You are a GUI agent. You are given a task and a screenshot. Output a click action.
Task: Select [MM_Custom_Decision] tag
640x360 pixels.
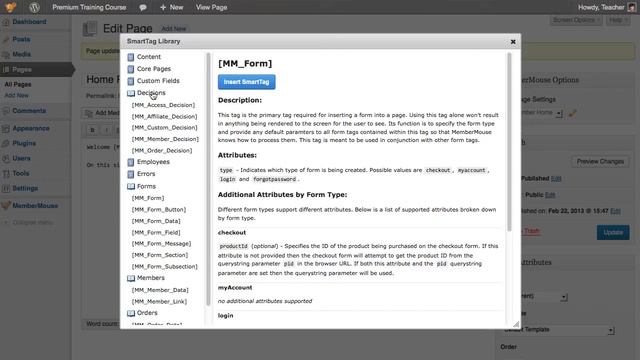tap(164, 127)
